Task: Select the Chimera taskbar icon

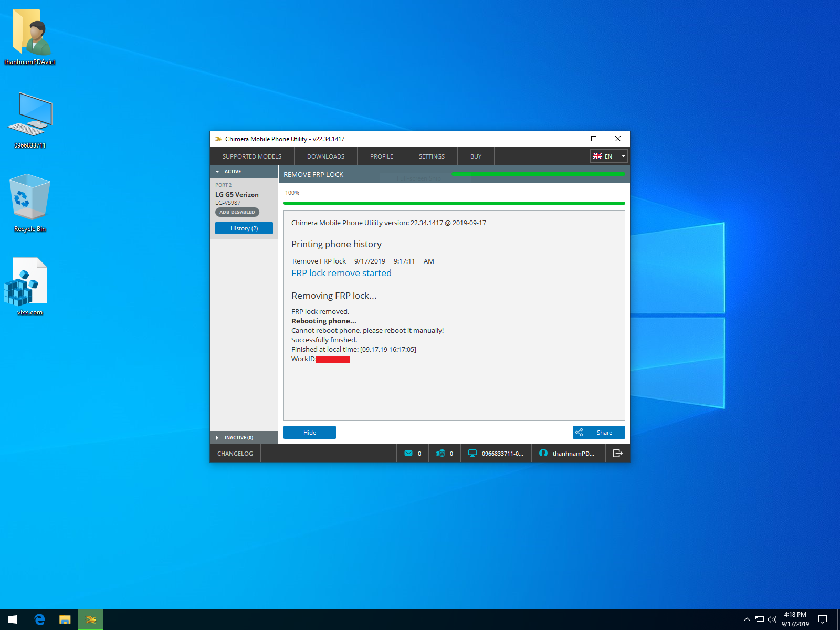Action: tap(91, 619)
